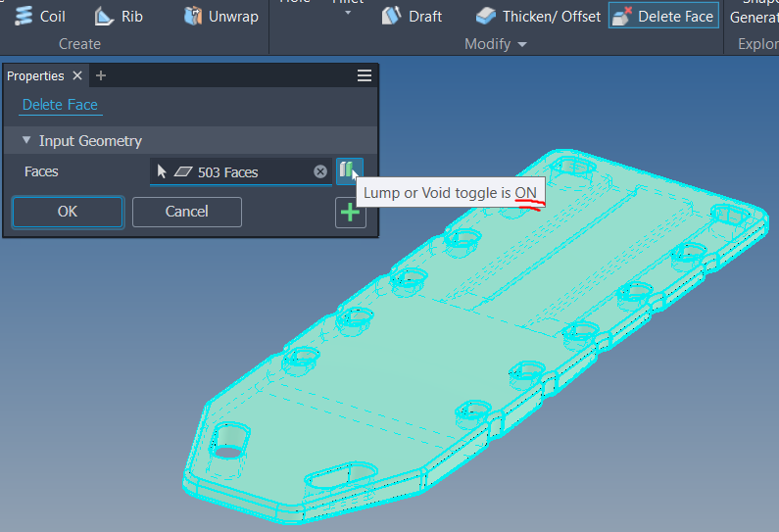Click the face selector arrow icon

[x=162, y=171]
